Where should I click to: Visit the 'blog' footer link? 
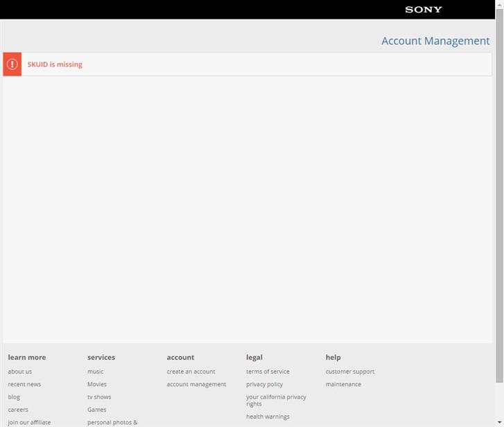[x=14, y=397]
